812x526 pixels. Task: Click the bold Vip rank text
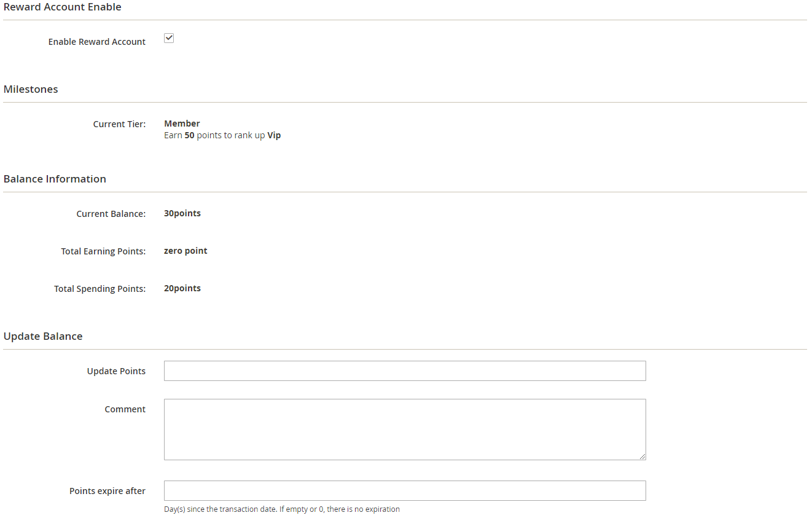point(274,135)
